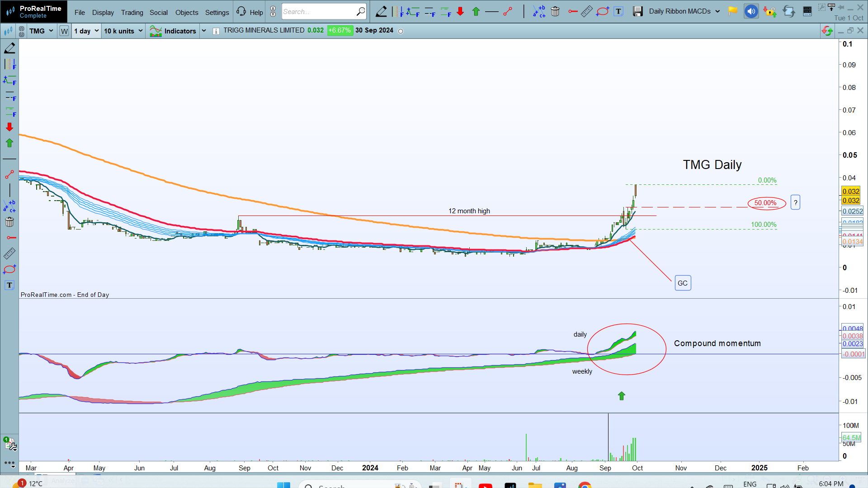Screen dimensions: 868x488
Task: Open Google Chrome from the taskbar
Action: [x=585, y=484]
